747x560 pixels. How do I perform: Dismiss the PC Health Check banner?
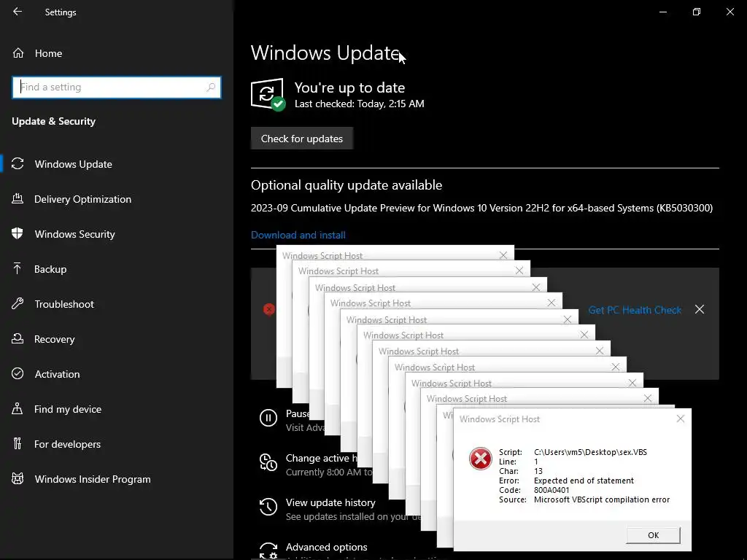coord(700,309)
